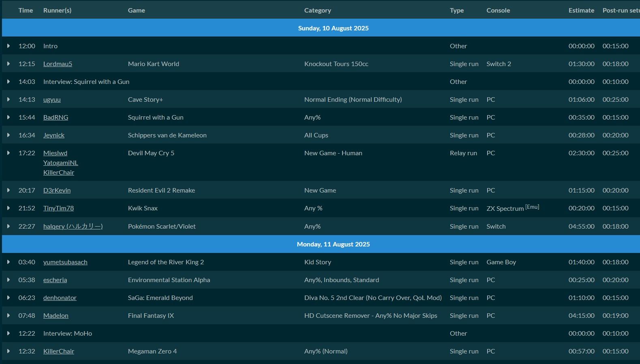Click the Relay run type cell

point(463,153)
